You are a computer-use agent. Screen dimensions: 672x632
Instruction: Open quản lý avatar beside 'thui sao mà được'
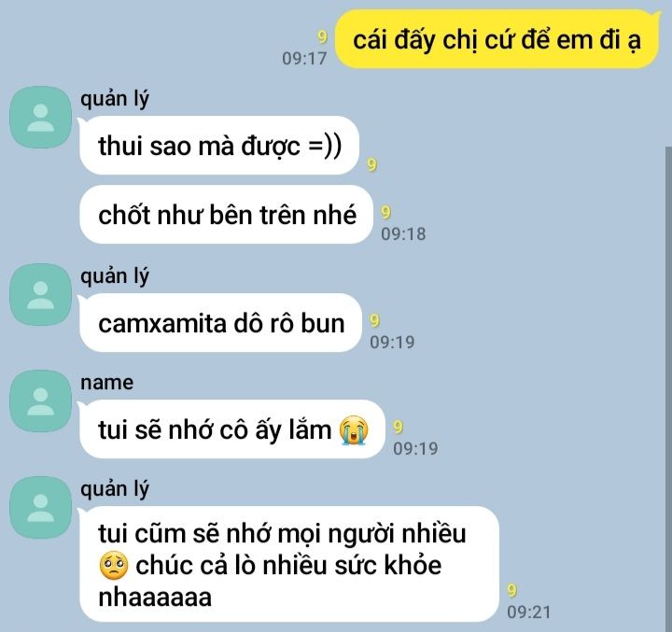(x=41, y=117)
